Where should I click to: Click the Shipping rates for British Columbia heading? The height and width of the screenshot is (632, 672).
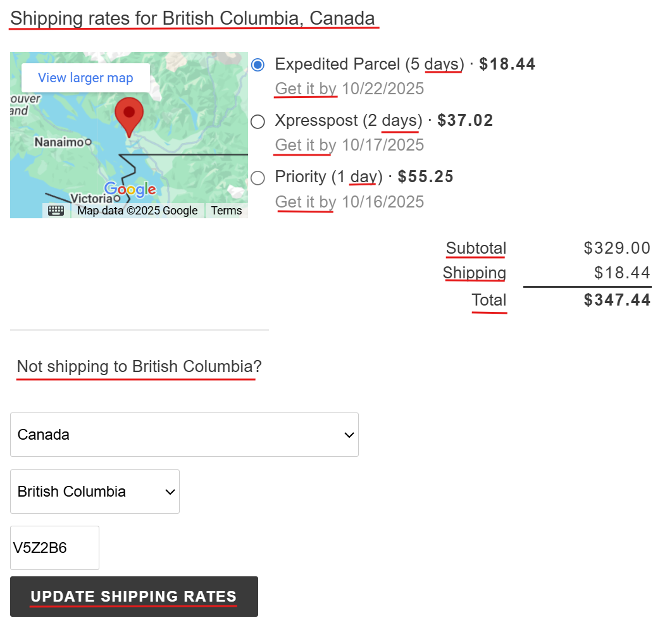(x=194, y=18)
